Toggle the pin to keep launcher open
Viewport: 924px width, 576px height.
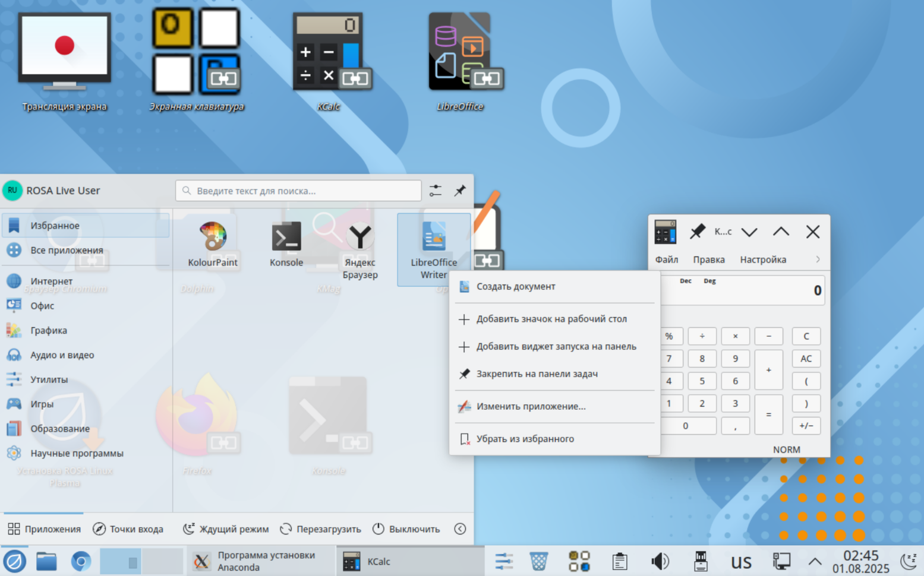pyautogui.click(x=460, y=191)
